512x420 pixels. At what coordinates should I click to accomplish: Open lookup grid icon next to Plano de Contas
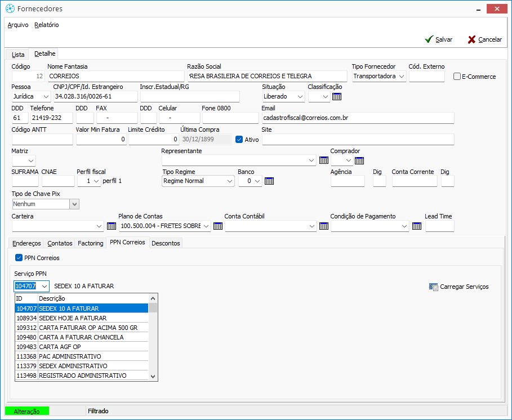[x=218, y=226]
